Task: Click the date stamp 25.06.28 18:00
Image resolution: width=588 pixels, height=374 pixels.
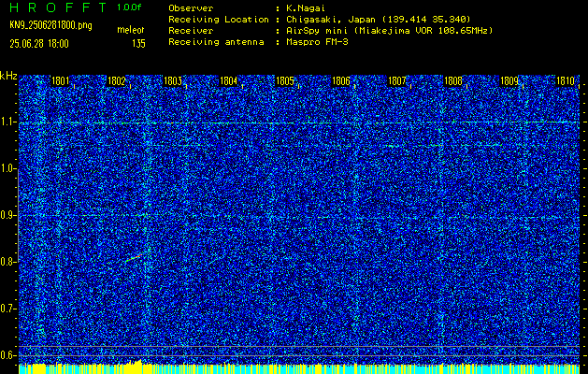Action: (x=39, y=44)
